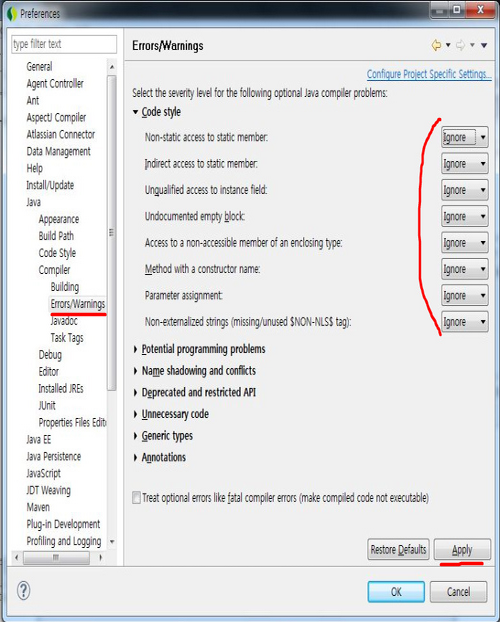Viewport: 500px width, 622px height.
Task: Select Building under Compiler
Action: (65, 287)
